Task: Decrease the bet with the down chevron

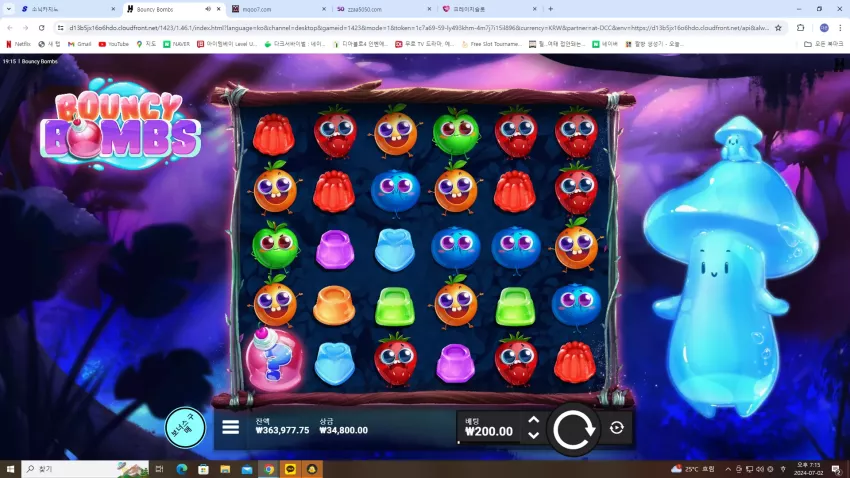Action: click(533, 435)
